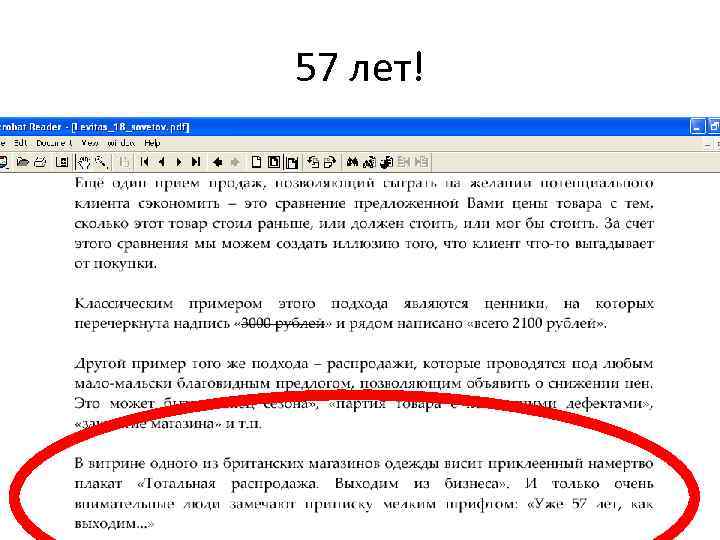Screen dimensions: 720x540
Task: Rotate view clockwise icon
Action: 330,162
